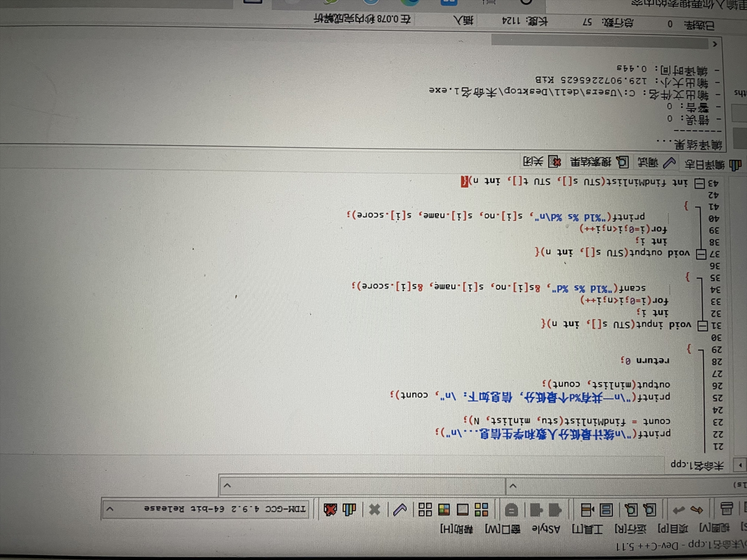Click the Compile & Run toolbar icon
The width and height of the screenshot is (747, 560).
[444, 509]
